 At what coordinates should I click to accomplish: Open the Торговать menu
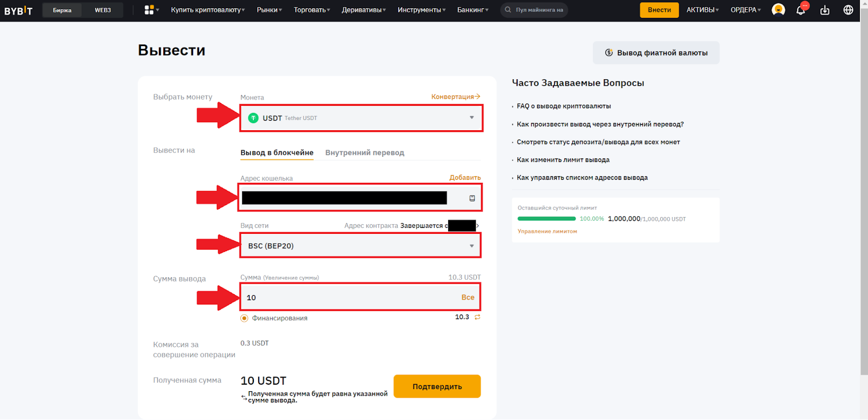311,10
